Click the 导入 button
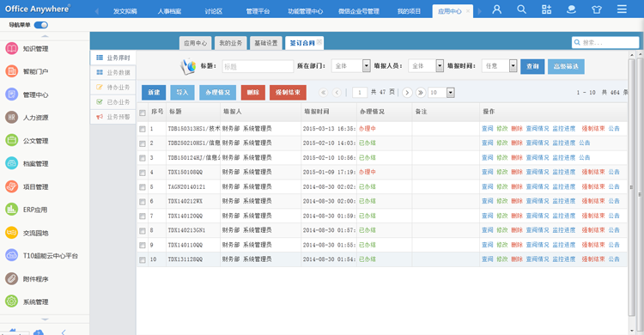 [182, 93]
